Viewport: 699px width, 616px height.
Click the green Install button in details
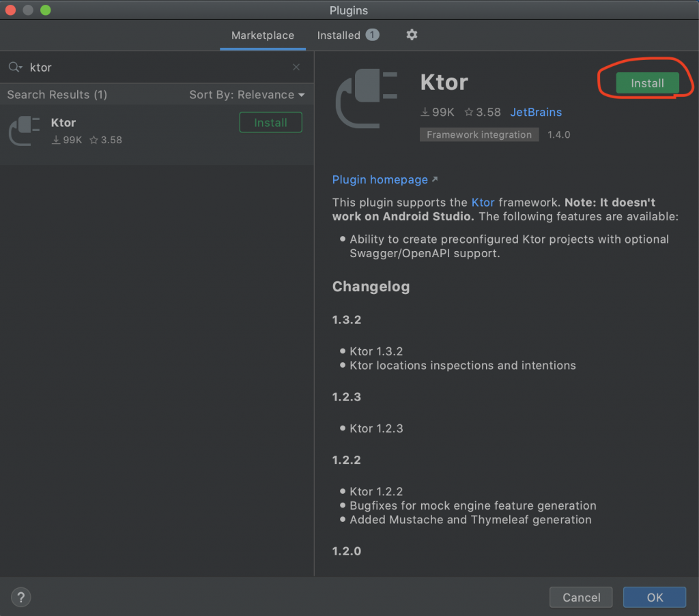[x=647, y=83]
